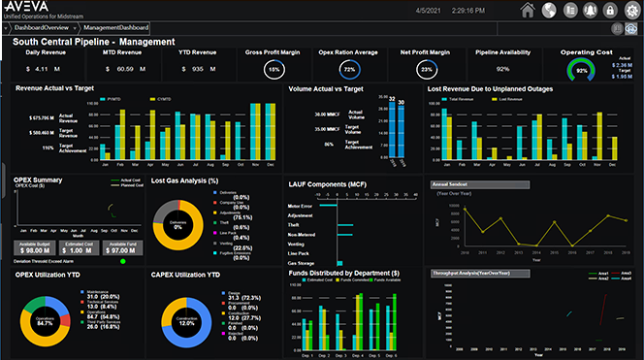644x360 pixels.
Task: Click the $675.706 M Actual Revenue value
Action: 42,118
